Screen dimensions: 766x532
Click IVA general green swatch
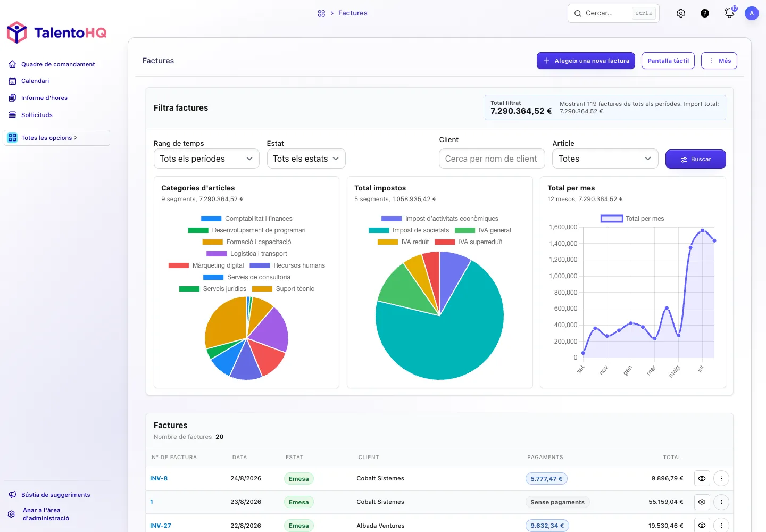coord(465,230)
